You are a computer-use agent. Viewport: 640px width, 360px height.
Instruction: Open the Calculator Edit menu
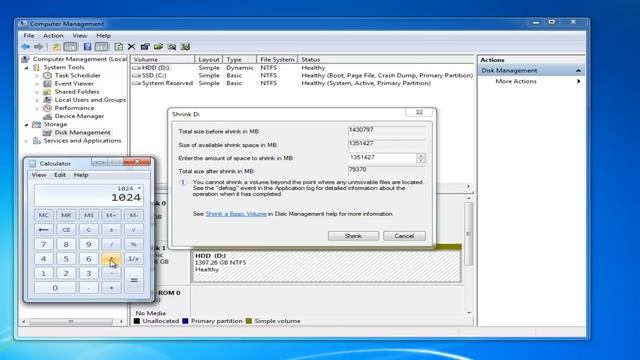[60, 175]
